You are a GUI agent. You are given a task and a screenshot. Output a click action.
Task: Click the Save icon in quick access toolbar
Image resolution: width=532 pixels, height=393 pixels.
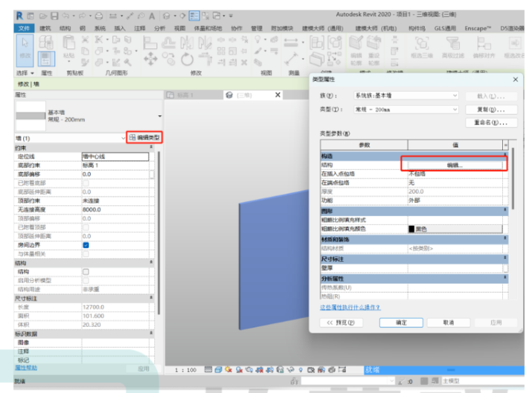click(x=54, y=16)
